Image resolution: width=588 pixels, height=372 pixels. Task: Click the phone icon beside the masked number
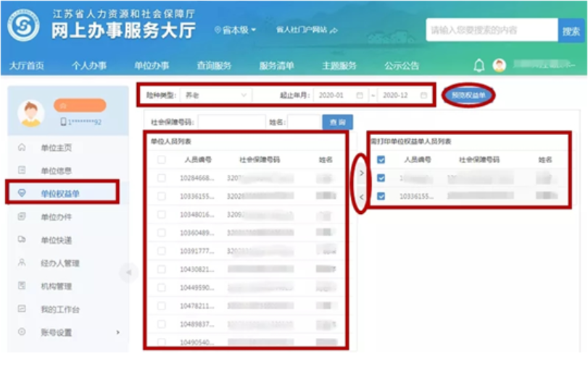point(63,122)
